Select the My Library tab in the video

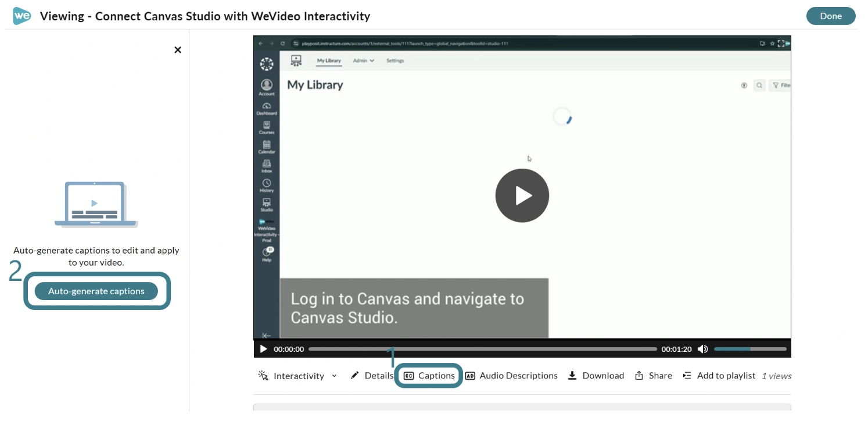(x=329, y=60)
